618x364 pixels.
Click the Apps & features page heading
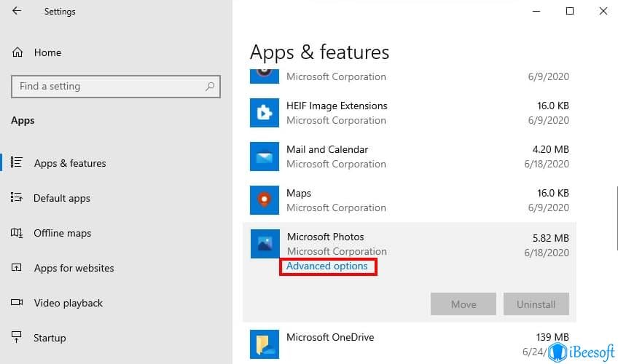(x=319, y=52)
